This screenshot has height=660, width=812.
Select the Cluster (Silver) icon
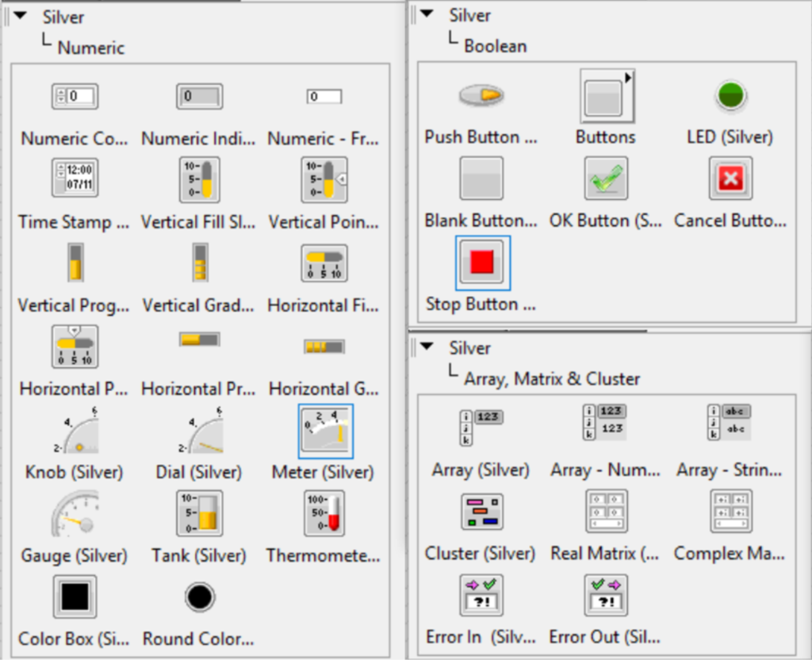click(481, 512)
